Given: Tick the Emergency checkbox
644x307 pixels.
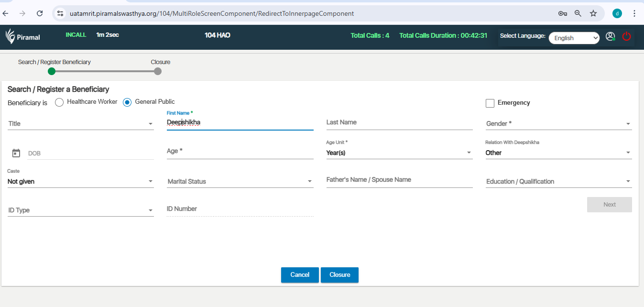Looking at the screenshot, I should click(x=490, y=103).
